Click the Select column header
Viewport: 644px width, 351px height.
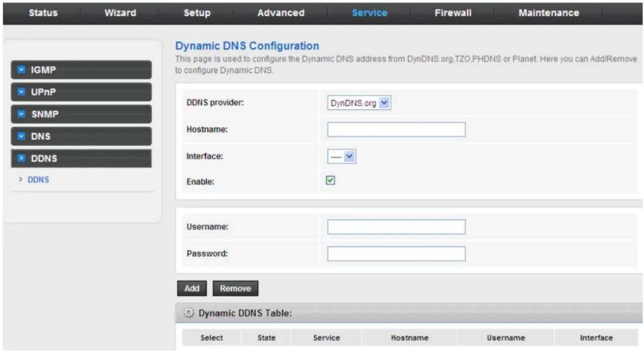pos(212,338)
